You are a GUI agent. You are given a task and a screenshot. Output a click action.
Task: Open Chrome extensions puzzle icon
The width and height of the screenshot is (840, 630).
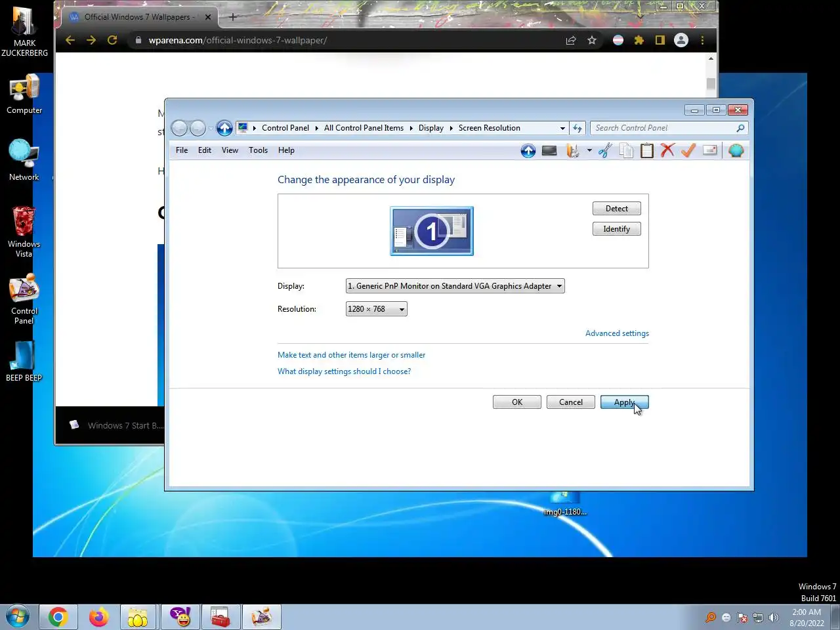click(x=639, y=40)
